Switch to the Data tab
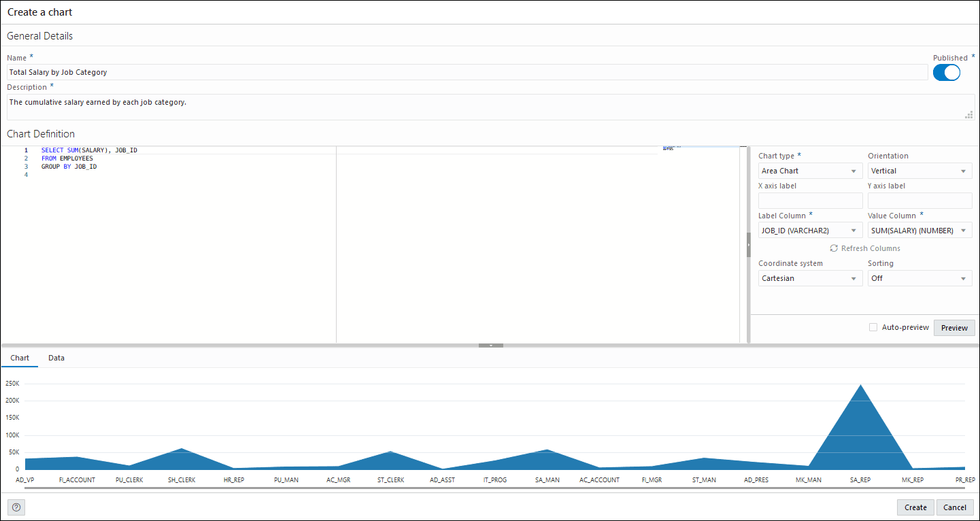980x521 pixels. tap(56, 357)
